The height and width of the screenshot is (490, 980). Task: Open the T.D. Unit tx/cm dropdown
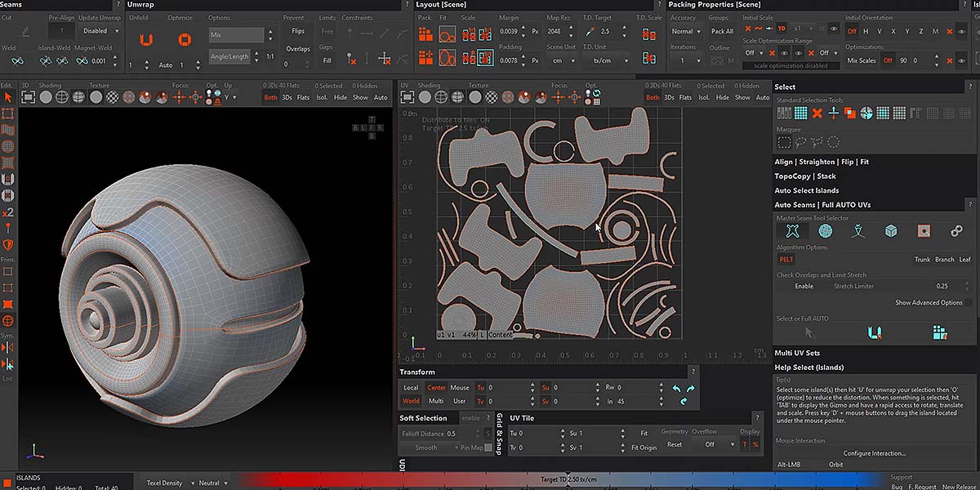point(607,60)
